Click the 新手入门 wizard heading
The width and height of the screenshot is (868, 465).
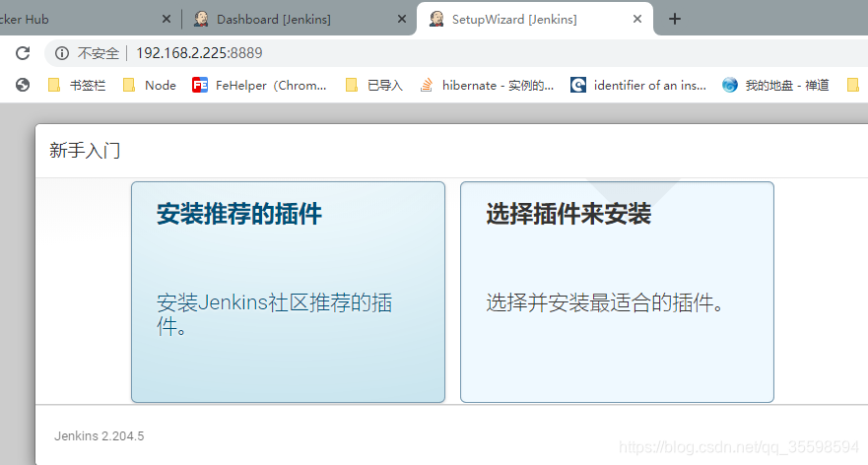click(85, 150)
